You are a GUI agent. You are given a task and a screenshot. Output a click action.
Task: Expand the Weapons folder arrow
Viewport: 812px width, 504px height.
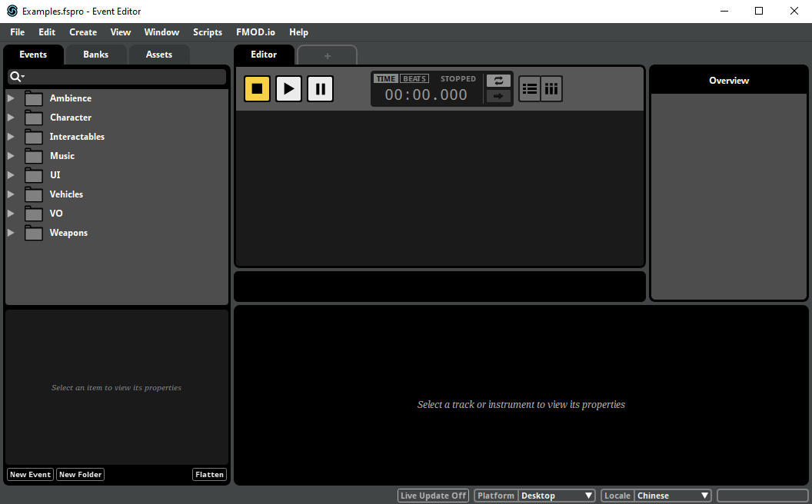[11, 233]
